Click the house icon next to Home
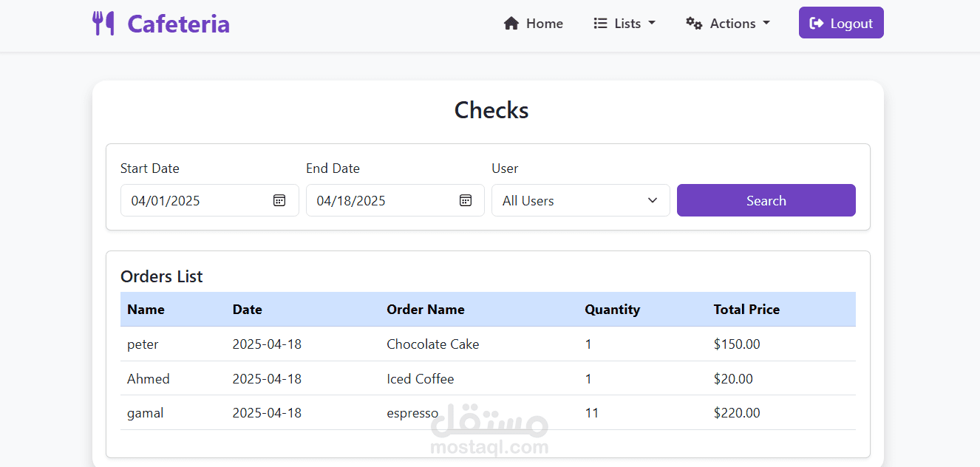This screenshot has width=980, height=467. tap(511, 24)
